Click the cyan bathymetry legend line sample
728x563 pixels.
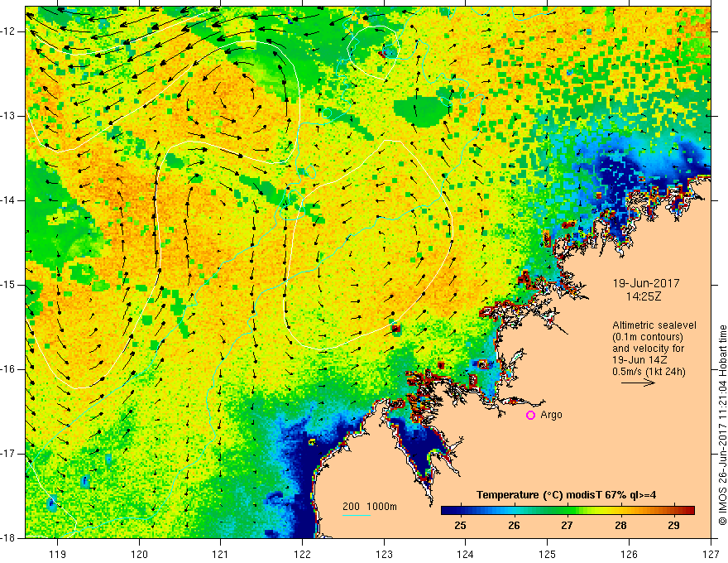[x=356, y=515]
